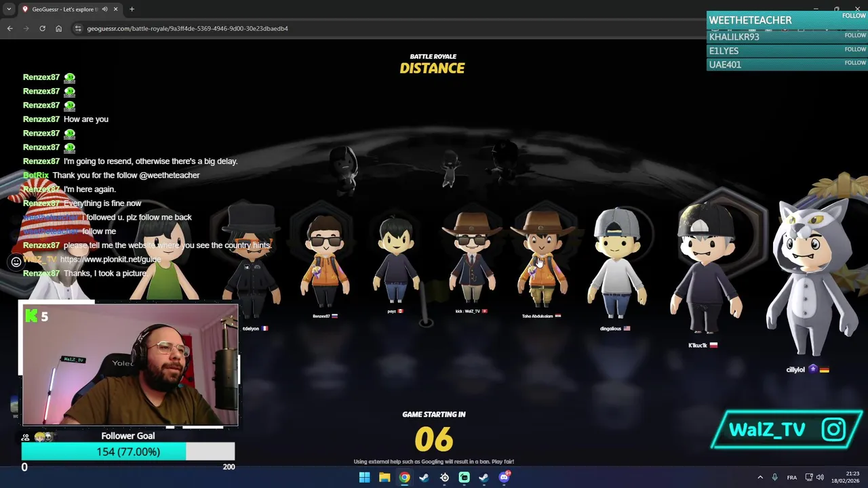Select the kick : WalZ_TV player avatar
This screenshot has height=488, width=868.
472,258
